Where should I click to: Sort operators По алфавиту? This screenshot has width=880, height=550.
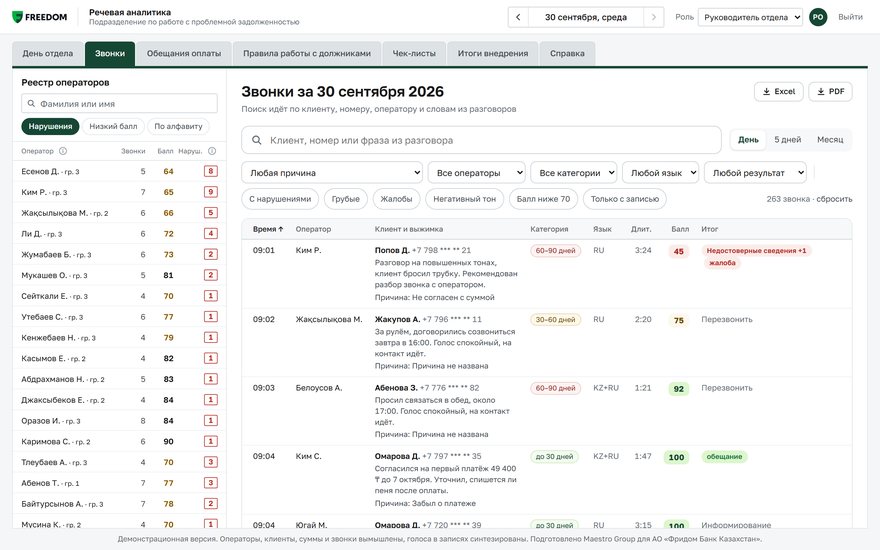click(178, 126)
